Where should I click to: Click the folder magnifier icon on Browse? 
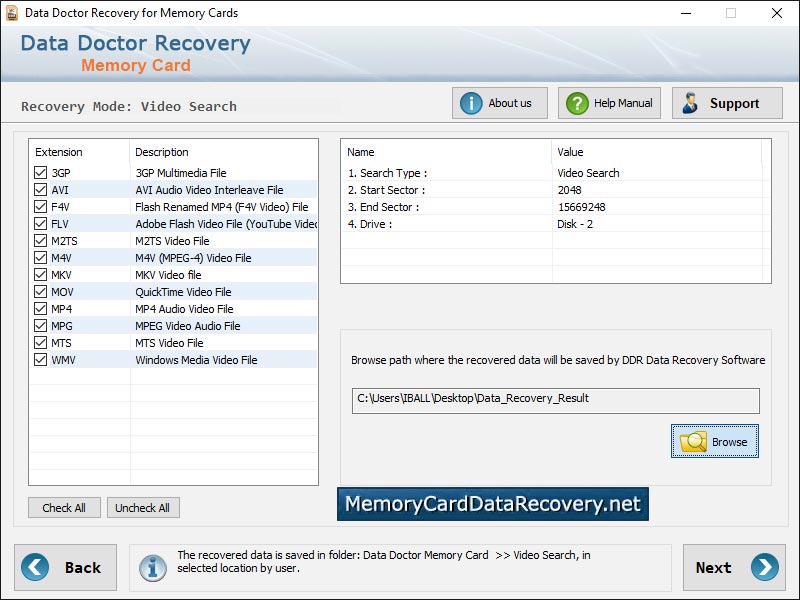click(693, 441)
